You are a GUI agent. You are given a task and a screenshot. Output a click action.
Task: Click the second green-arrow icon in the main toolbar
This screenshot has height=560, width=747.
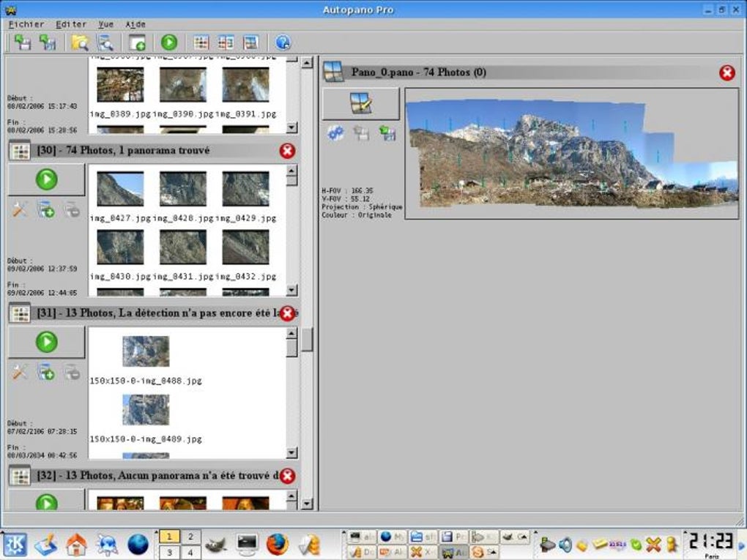click(x=47, y=42)
